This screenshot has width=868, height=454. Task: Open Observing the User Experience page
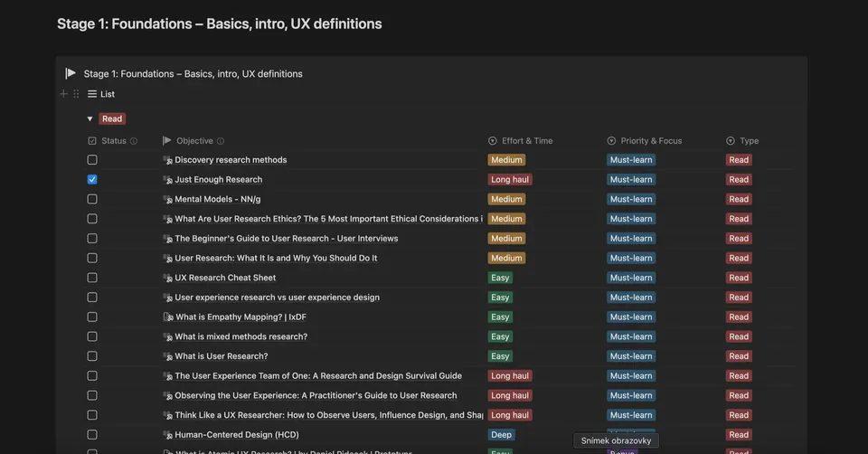point(316,396)
